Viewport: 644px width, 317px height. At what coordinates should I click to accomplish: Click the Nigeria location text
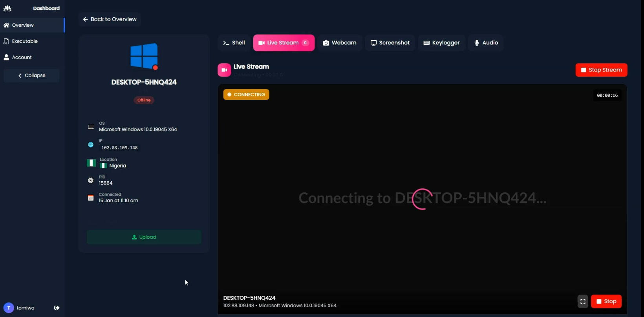click(x=118, y=166)
